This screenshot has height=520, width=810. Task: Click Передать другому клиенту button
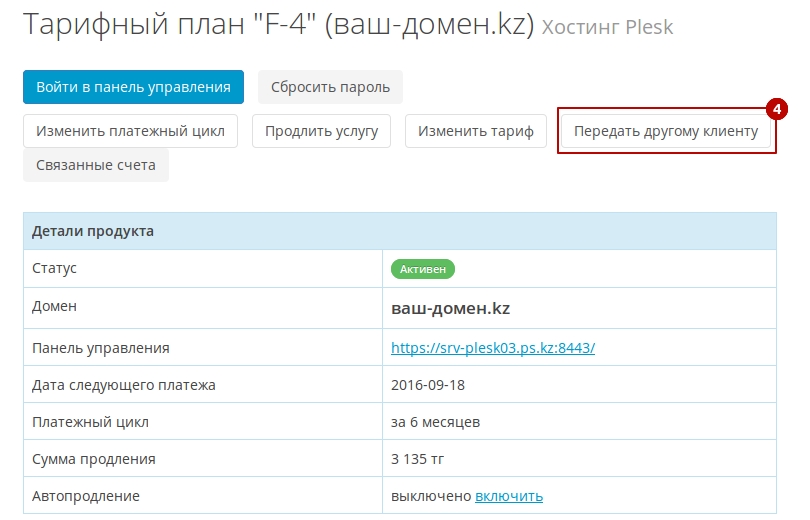click(x=666, y=131)
